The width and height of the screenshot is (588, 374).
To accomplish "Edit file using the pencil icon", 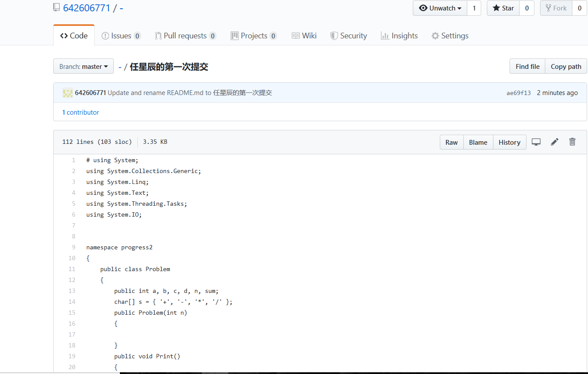I will (554, 142).
